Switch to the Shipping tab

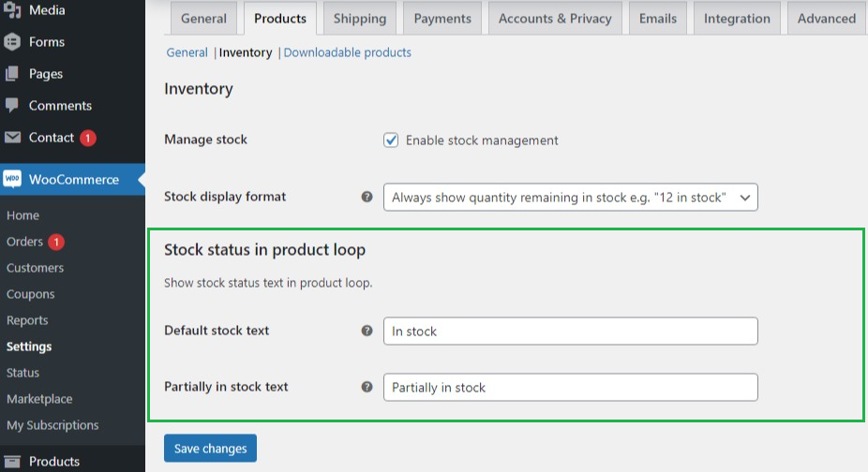[x=360, y=19]
